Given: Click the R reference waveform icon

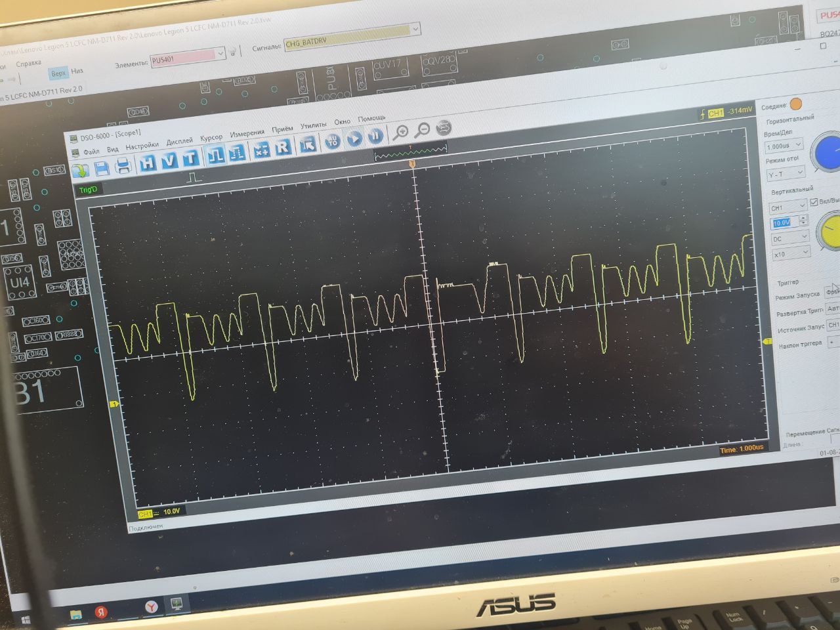Looking at the screenshot, I should coord(283,148).
